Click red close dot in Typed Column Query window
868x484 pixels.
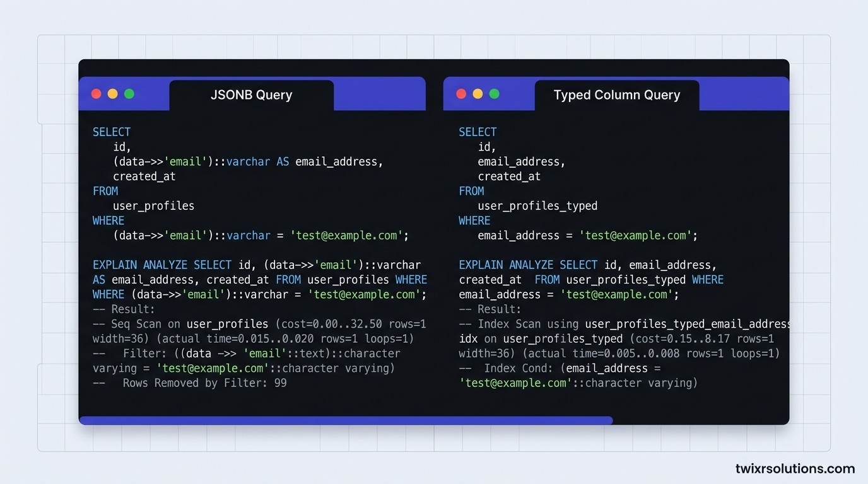(461, 94)
